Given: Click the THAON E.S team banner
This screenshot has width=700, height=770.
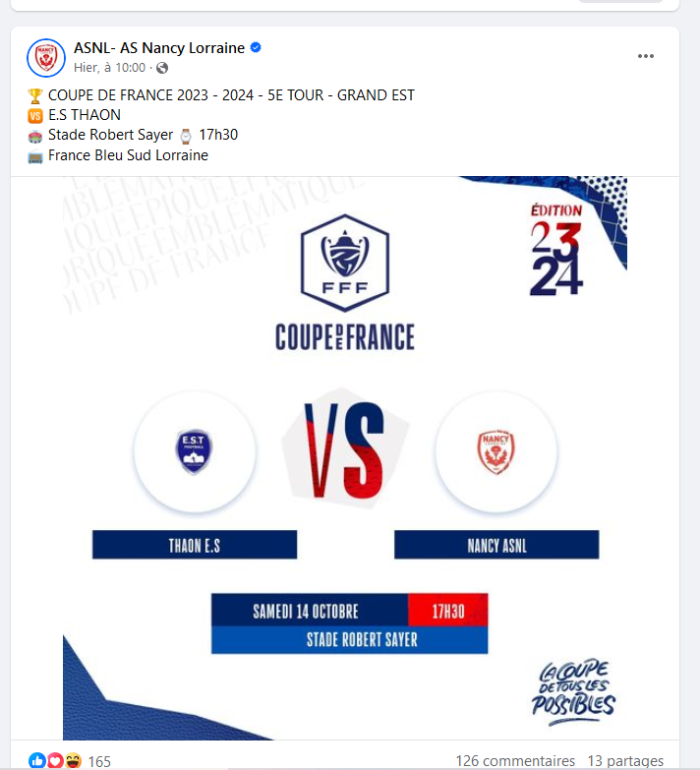Looking at the screenshot, I should tap(195, 545).
